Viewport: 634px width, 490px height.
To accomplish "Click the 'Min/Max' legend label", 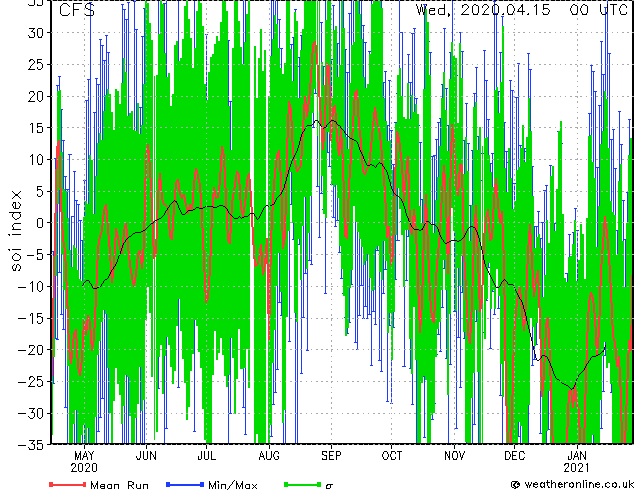I will [232, 485].
